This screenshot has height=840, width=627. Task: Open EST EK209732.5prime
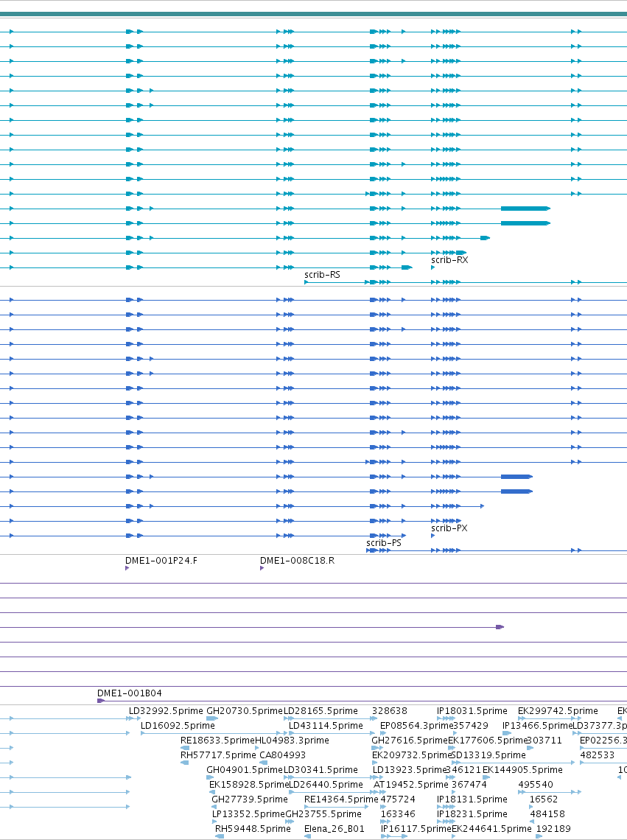tap(412, 755)
